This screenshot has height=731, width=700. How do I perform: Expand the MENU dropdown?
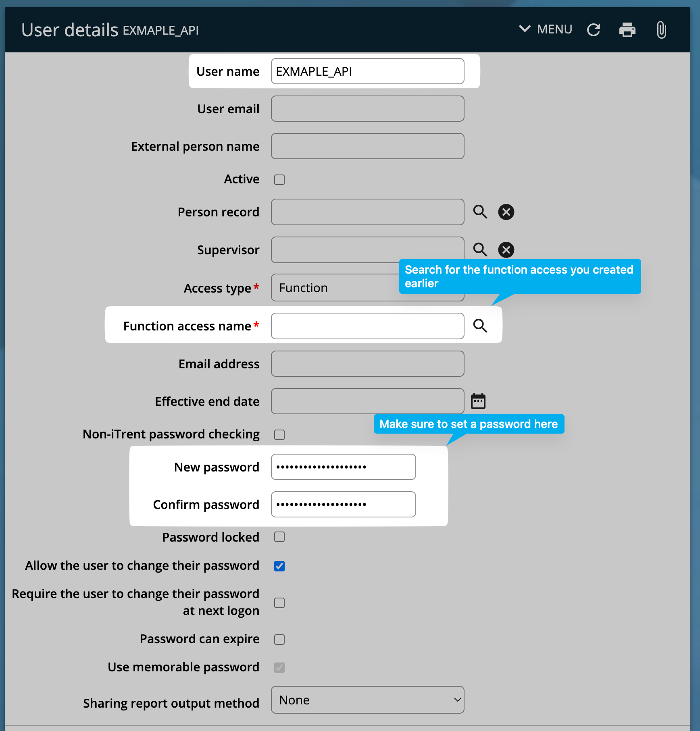[x=546, y=29]
